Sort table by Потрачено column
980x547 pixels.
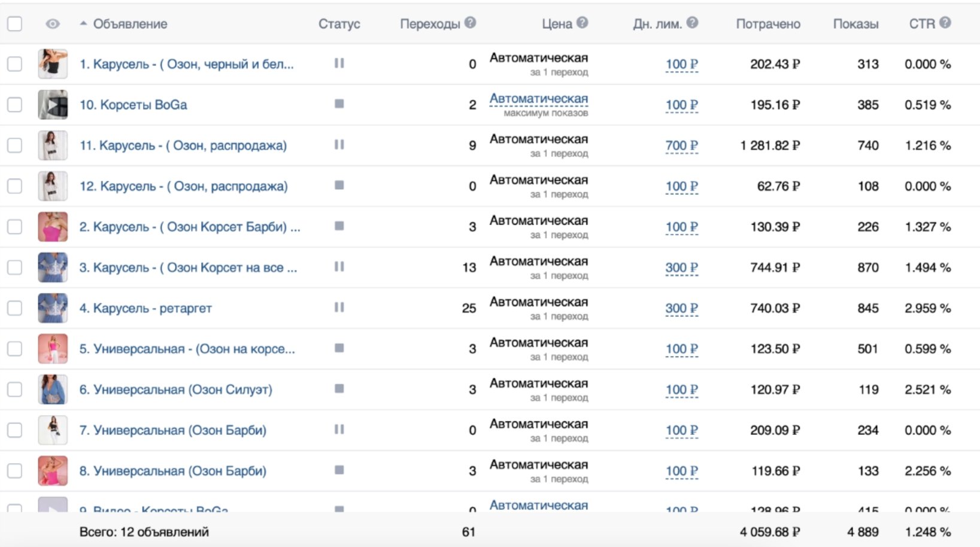pos(767,24)
